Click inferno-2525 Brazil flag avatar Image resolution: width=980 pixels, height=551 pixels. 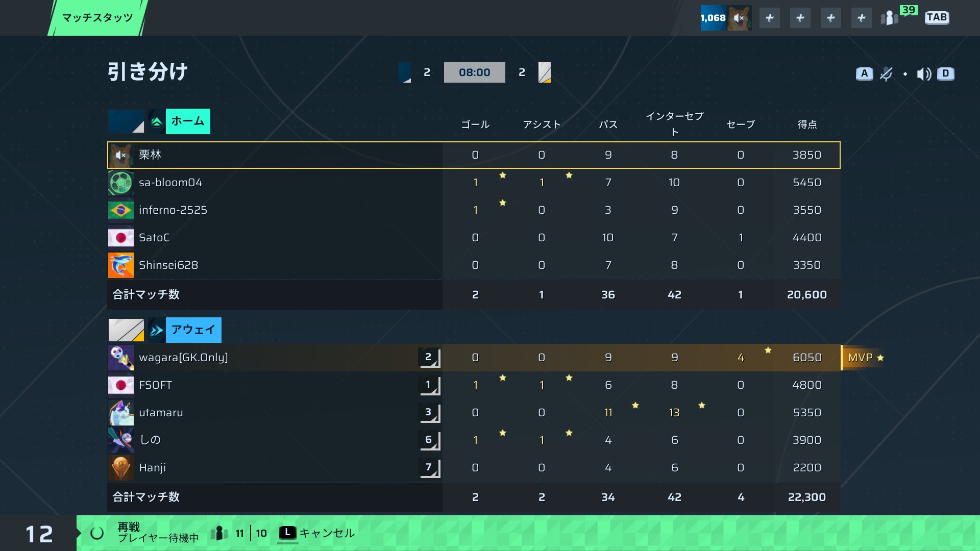pyautogui.click(x=121, y=210)
